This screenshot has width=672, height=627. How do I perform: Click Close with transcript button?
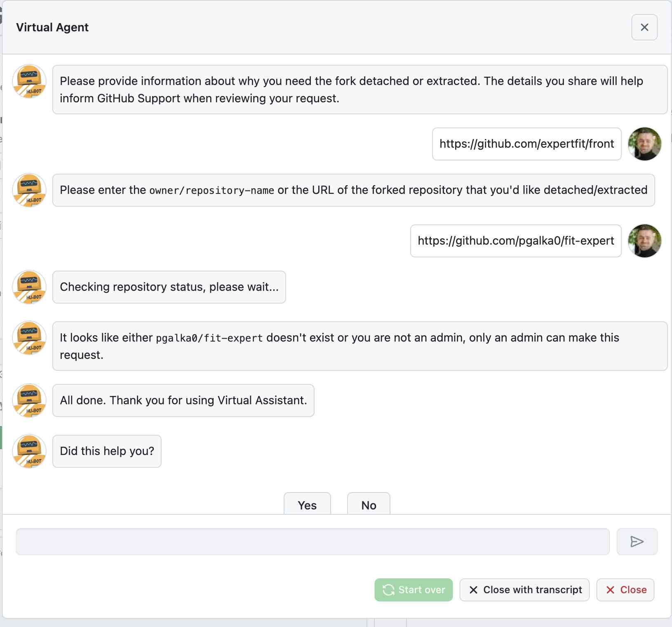[524, 590]
